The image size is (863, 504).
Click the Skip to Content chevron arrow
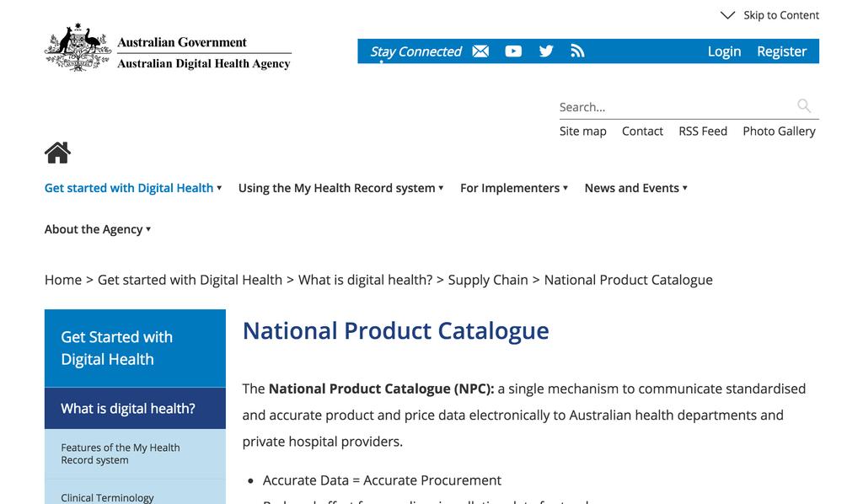click(727, 15)
